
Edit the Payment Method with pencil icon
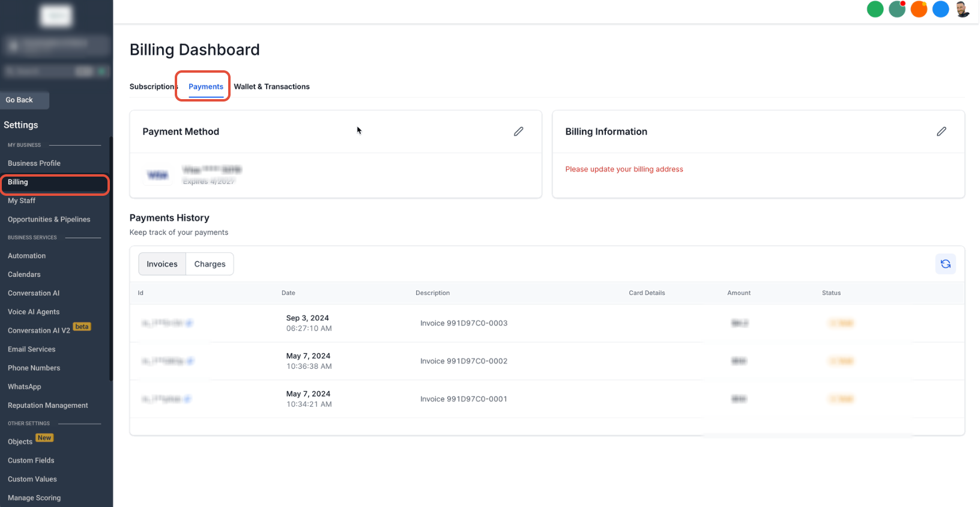(518, 132)
